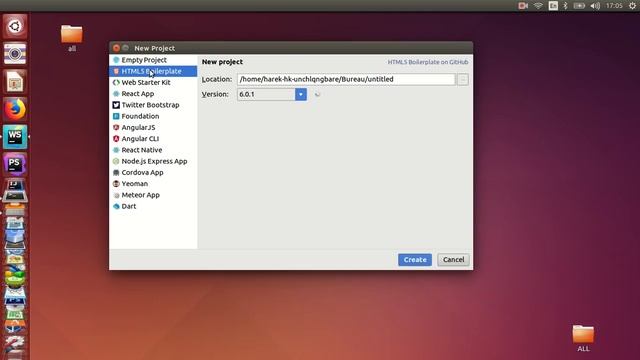Screen dimensions: 640x360
Task: Click the Location path input field
Action: [x=346, y=79]
